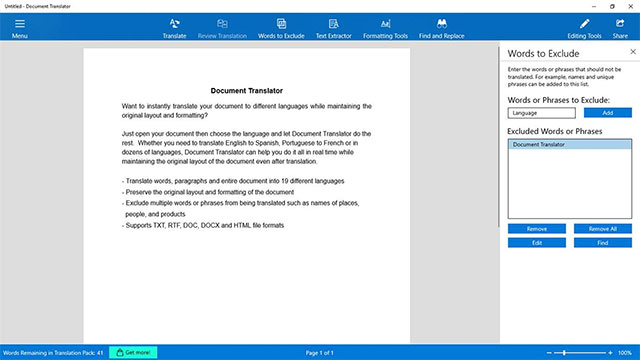Open the hamburger Menu icon
Screen dimensions: 640x360
pos(20,24)
